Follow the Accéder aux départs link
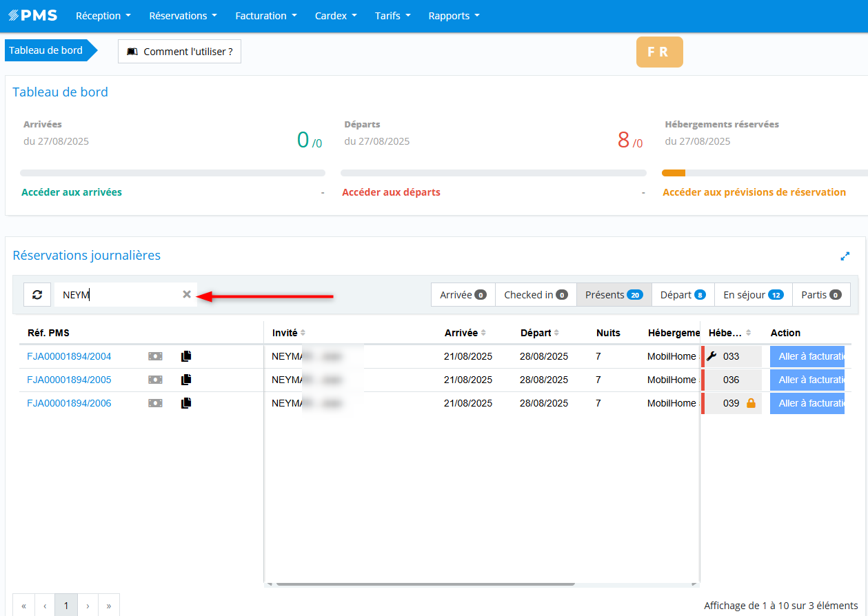The width and height of the screenshot is (868, 616). tap(391, 192)
